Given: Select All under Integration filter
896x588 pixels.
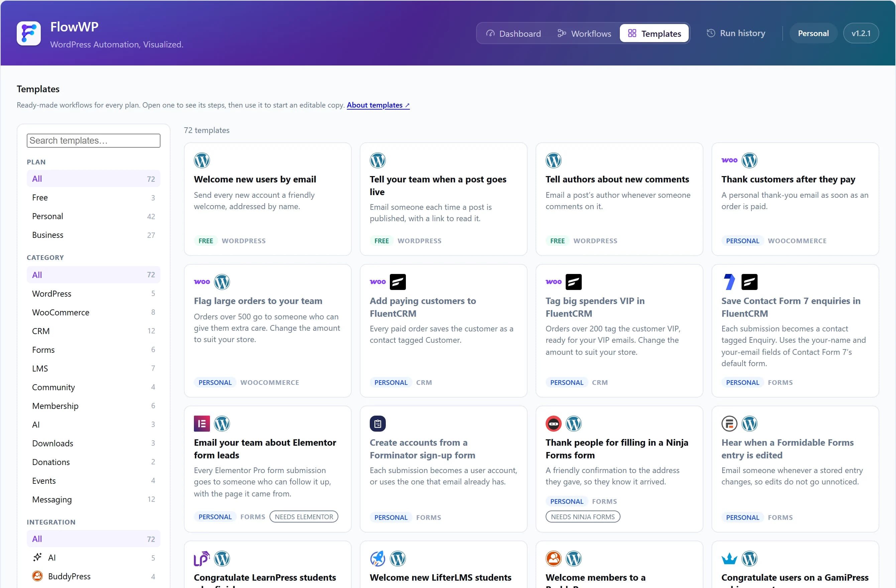Looking at the screenshot, I should point(93,539).
